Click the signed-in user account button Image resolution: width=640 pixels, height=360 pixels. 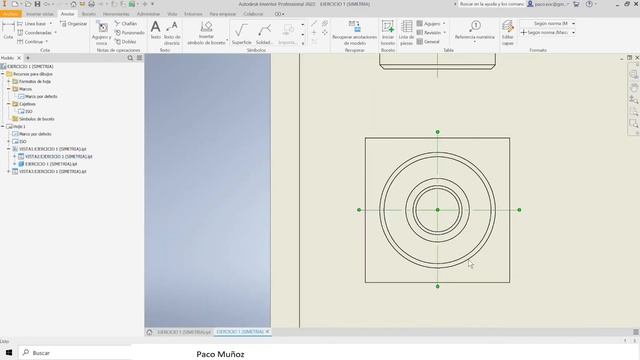pos(548,4)
